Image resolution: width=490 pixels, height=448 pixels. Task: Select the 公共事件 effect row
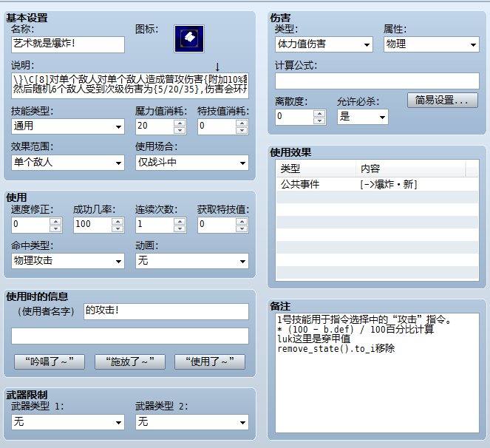[377, 185]
